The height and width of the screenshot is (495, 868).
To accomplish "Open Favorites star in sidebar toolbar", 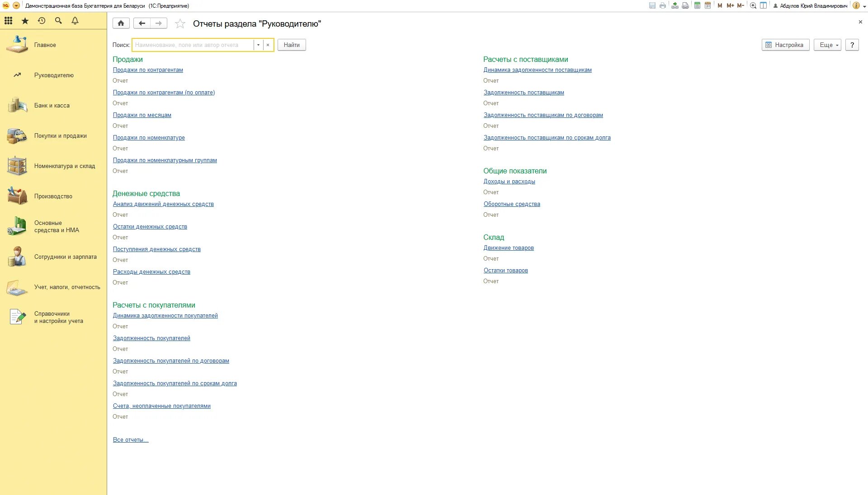I will [x=25, y=21].
